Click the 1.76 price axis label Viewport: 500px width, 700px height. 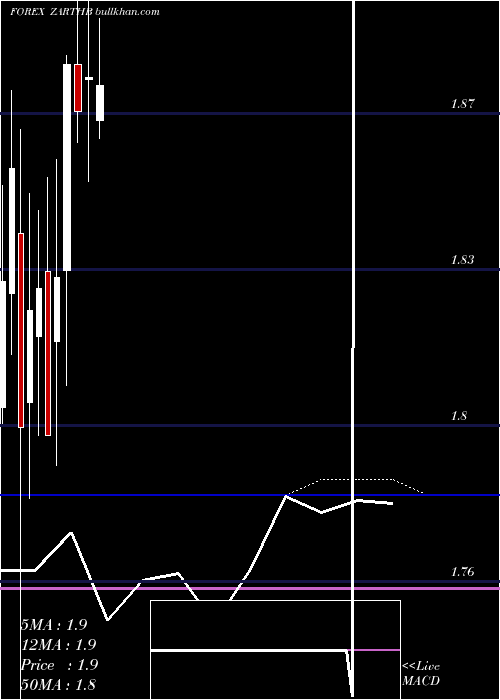[x=462, y=572]
